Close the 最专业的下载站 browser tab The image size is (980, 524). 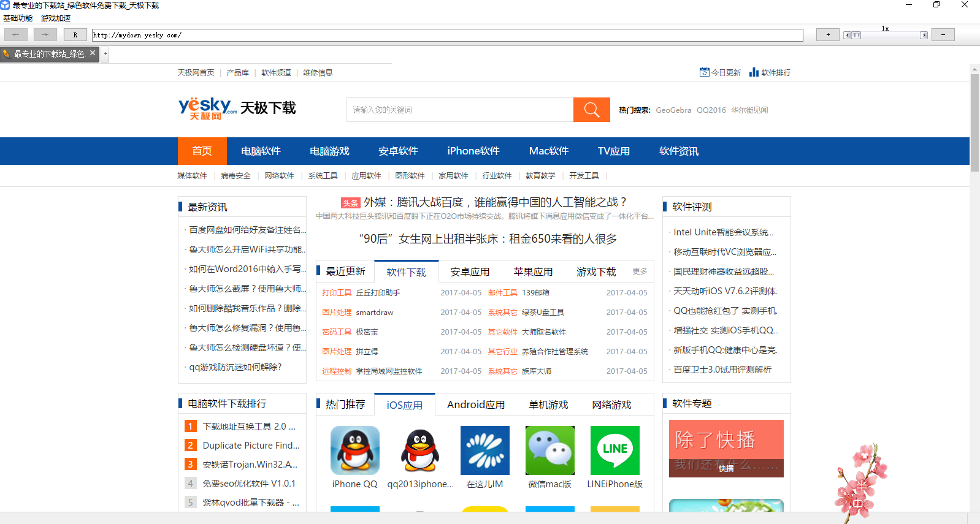point(93,53)
